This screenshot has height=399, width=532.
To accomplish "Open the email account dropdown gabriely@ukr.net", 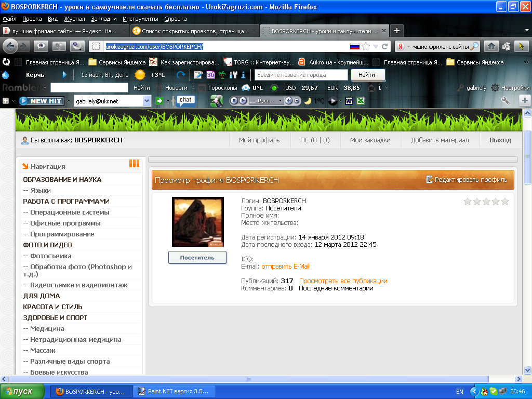I will [x=147, y=101].
